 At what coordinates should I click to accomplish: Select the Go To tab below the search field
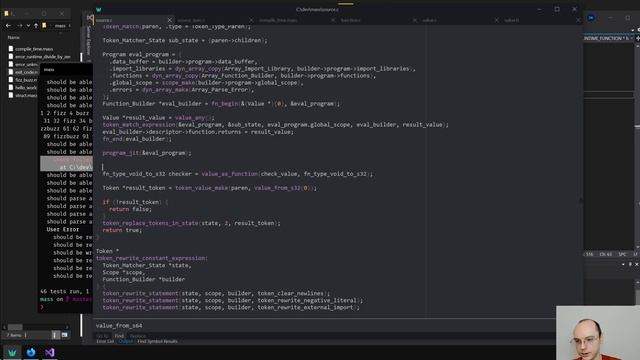click(x=102, y=336)
